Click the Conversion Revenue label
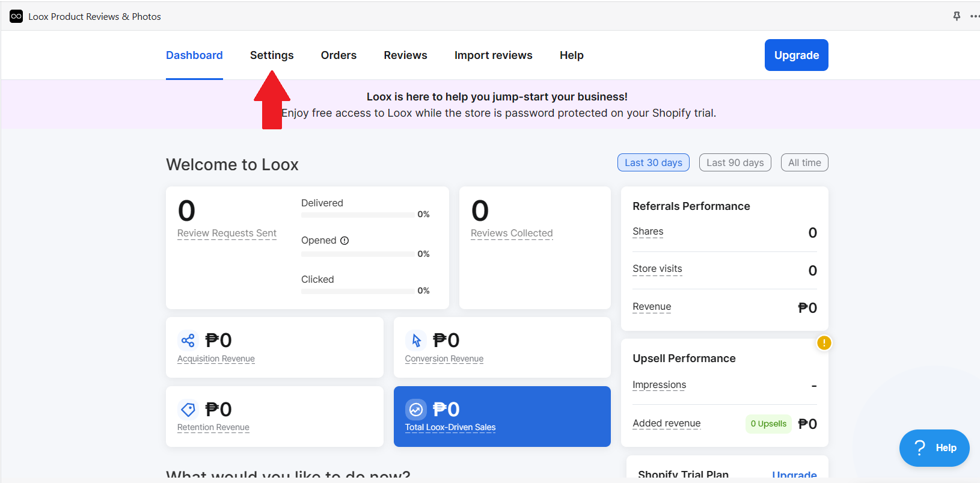Image resolution: width=980 pixels, height=483 pixels. [x=444, y=359]
